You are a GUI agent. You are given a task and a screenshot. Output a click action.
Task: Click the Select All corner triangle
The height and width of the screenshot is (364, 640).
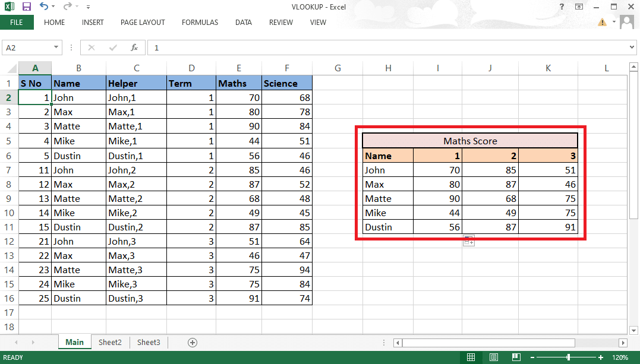click(x=12, y=68)
